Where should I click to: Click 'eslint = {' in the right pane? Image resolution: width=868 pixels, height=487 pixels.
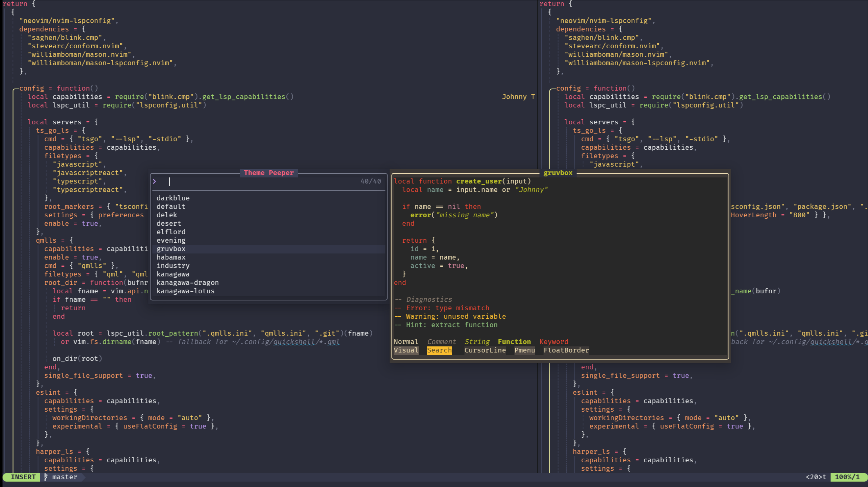pos(593,392)
